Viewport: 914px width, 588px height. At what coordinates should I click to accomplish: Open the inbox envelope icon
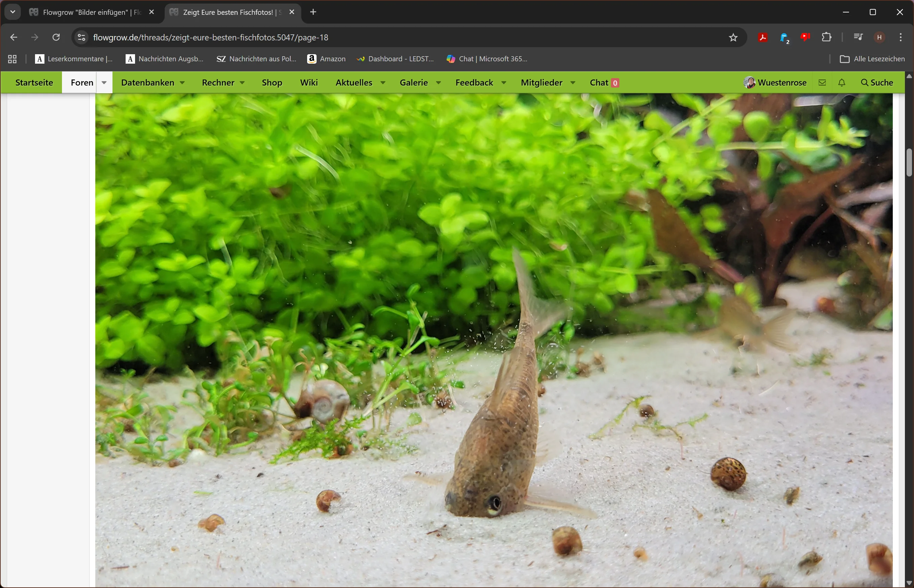(x=822, y=83)
